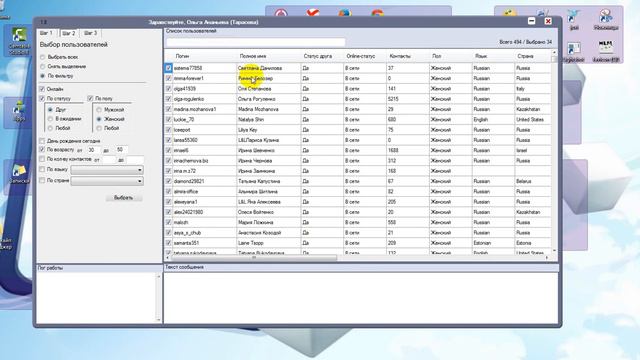Viewport: 640px width, 360px height.
Task: Choose the В ожидании status radio button
Action: tap(50, 119)
